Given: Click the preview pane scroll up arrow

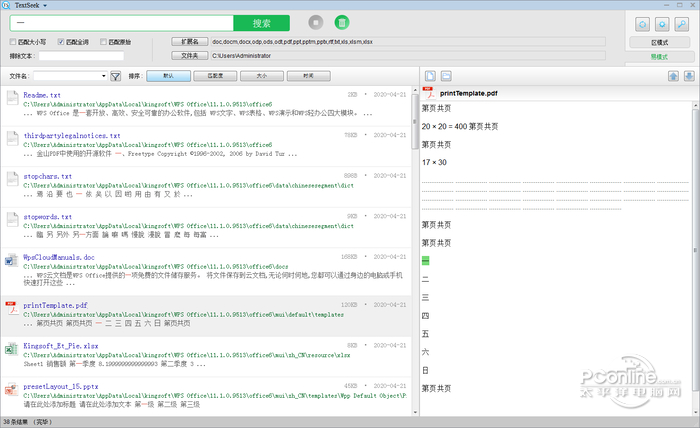Looking at the screenshot, I should [695, 106].
